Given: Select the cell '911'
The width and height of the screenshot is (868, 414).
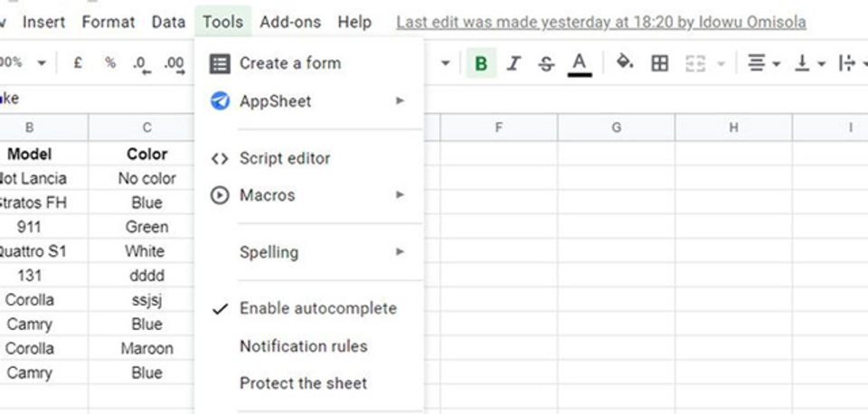Looking at the screenshot, I should click(43, 227).
